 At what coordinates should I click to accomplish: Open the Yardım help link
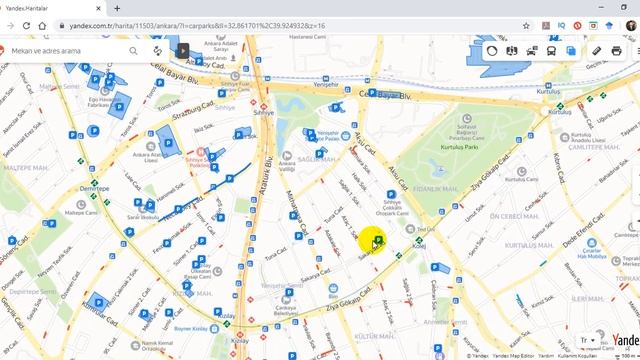546,356
